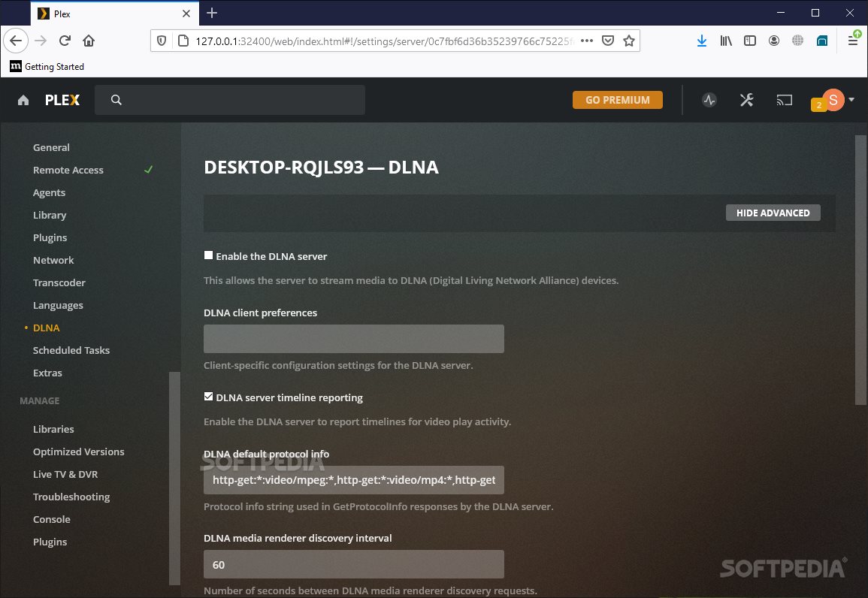
Task: Click the sidebar vertical scrollbar
Action: tap(174, 478)
